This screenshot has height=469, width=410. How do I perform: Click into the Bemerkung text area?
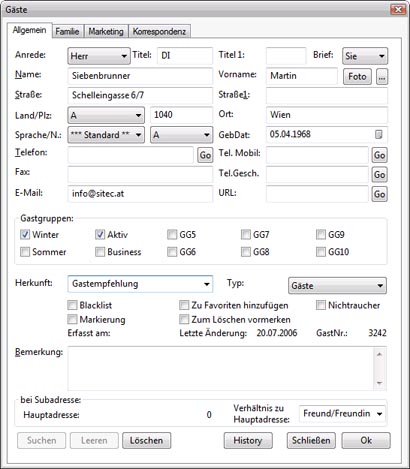point(221,368)
